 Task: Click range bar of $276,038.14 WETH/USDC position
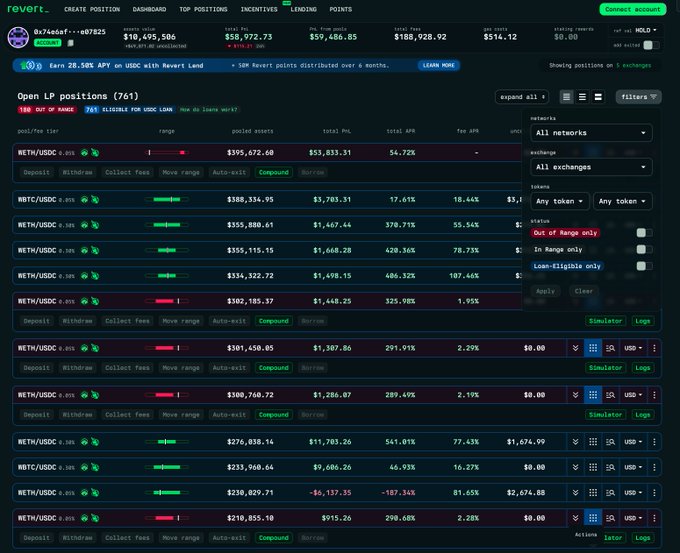167,442
